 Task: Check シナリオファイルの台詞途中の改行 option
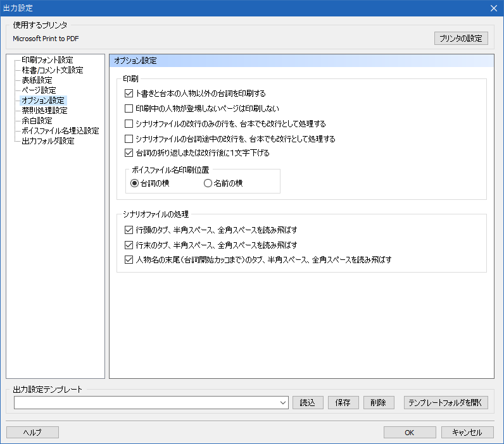point(129,139)
